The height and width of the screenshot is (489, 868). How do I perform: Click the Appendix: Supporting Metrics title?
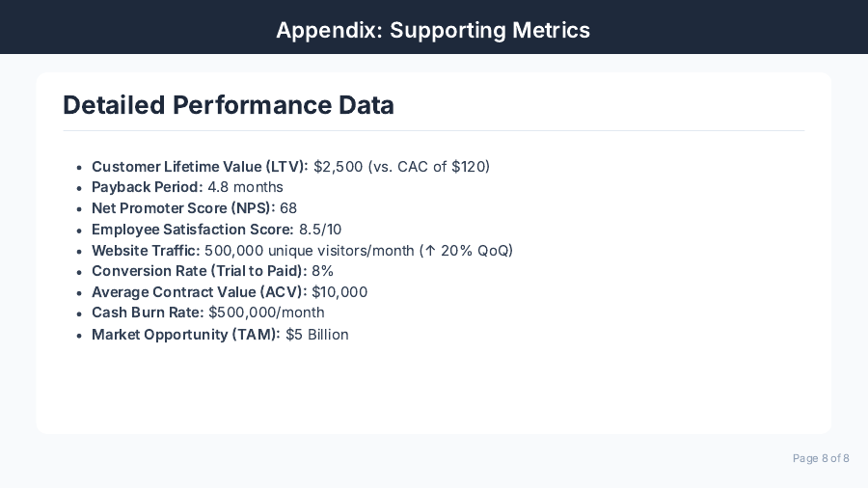click(433, 30)
